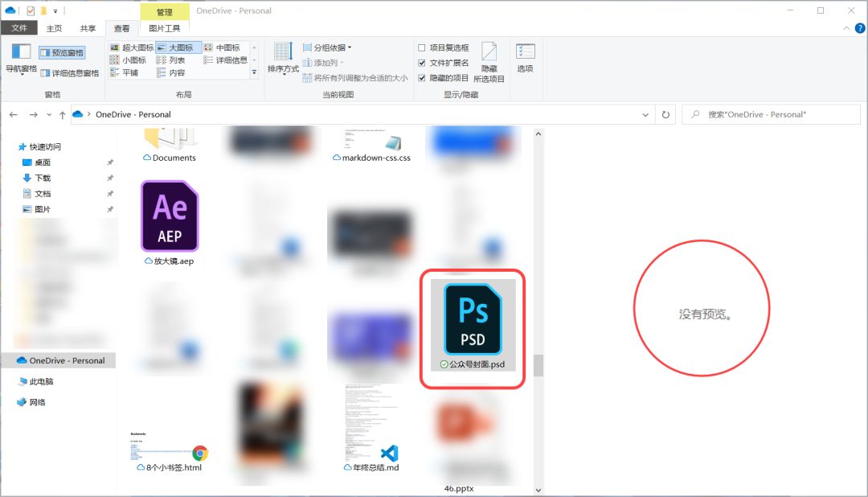Switch to the 共享 (Share) ribbon tab

(x=88, y=28)
